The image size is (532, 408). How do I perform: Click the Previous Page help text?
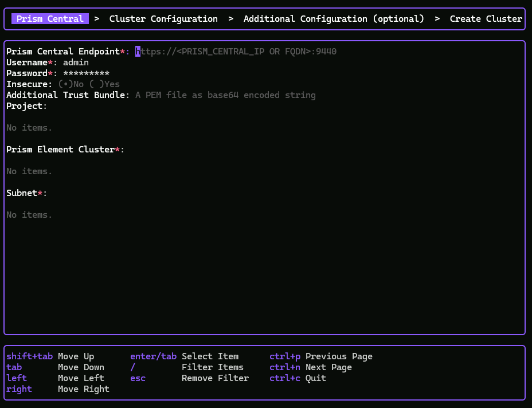point(339,356)
